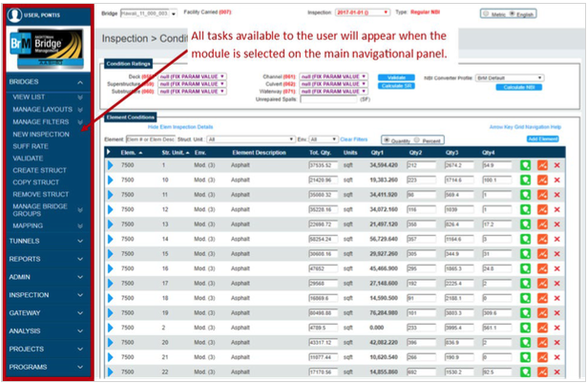The image size is (588, 383).
Task: Click green inspect icon for Str. Unit 13 row
Action: 525,224
